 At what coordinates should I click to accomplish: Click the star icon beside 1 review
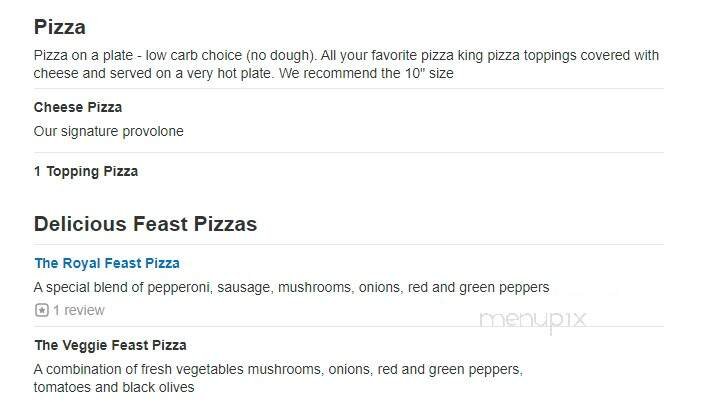(x=41, y=310)
